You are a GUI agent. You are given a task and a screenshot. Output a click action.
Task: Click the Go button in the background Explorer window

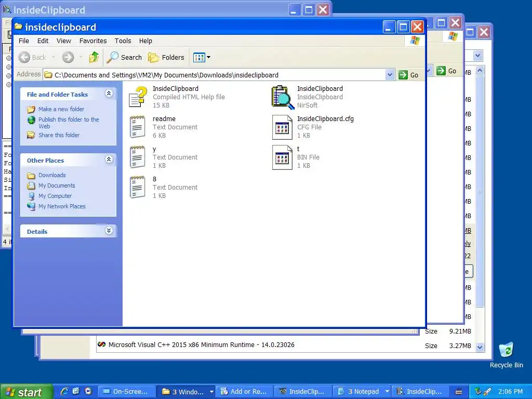point(446,71)
